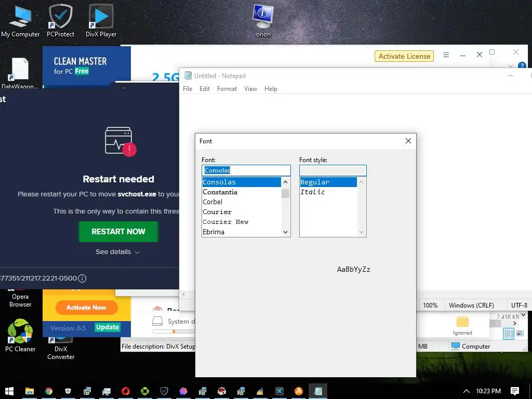Show hidden system tray icons

pos(467,391)
